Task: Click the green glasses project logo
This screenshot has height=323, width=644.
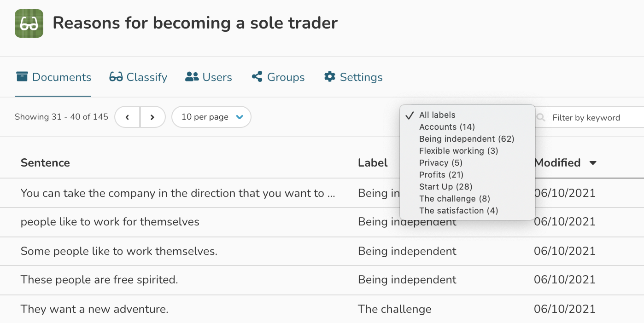Action: (29, 23)
